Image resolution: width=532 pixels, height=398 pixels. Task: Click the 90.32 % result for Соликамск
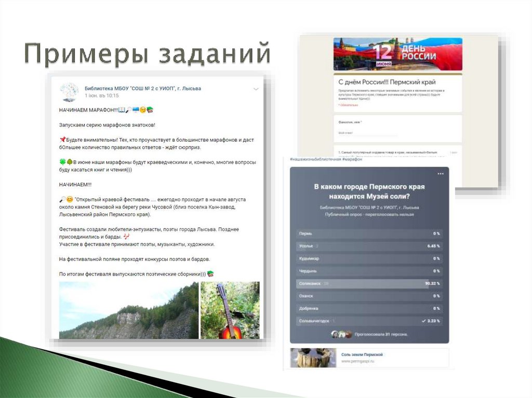pyautogui.click(x=433, y=283)
